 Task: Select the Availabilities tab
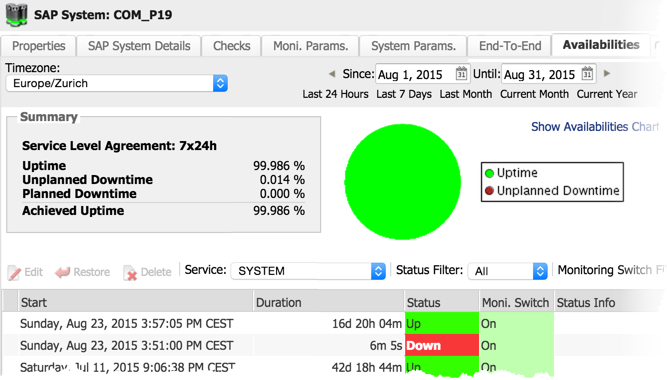tap(601, 45)
